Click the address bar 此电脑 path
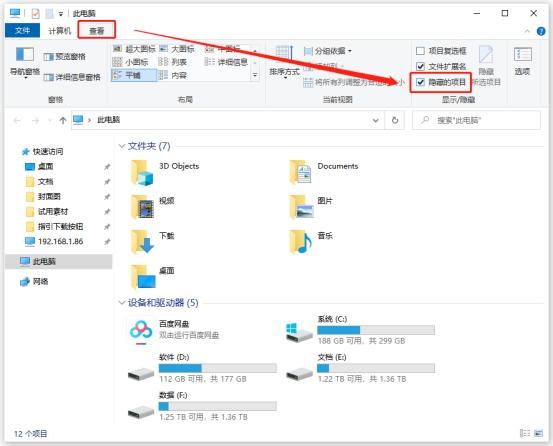 tap(109, 120)
